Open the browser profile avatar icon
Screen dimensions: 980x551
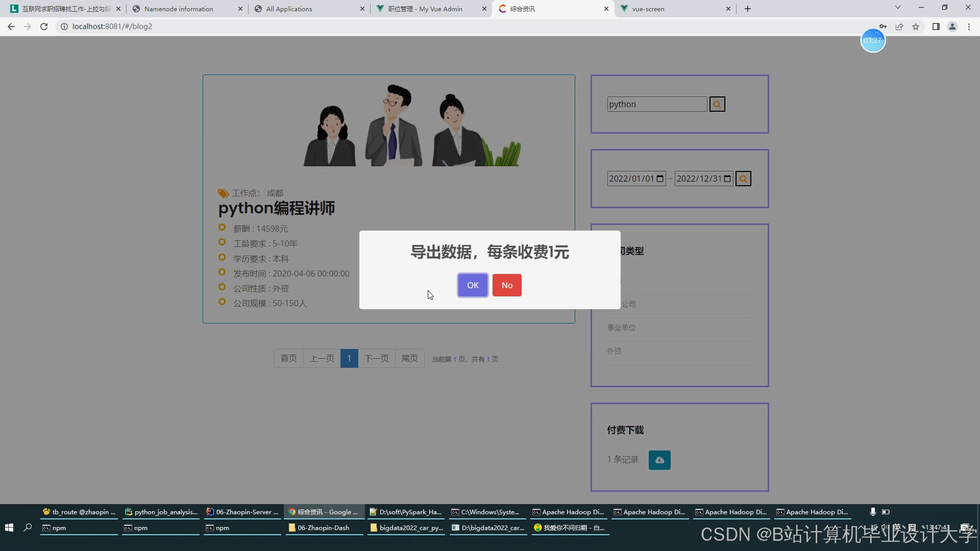point(952,27)
